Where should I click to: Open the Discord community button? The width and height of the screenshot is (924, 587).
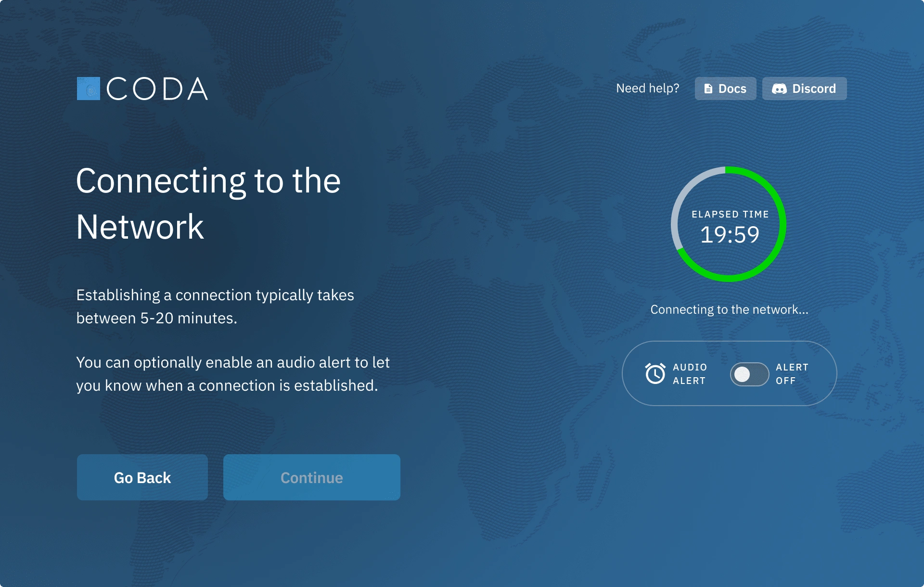[804, 89]
